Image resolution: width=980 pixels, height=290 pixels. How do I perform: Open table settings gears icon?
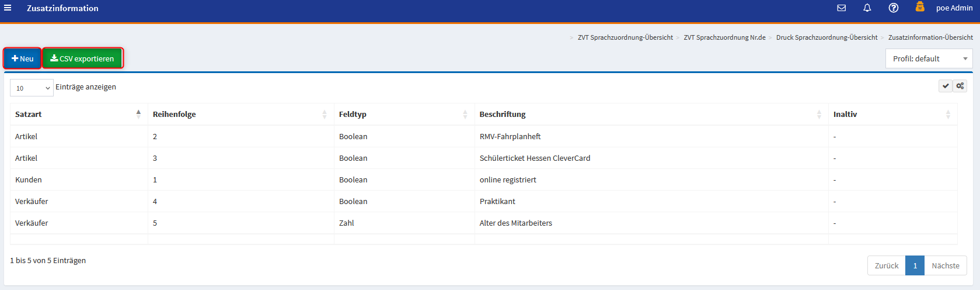[960, 86]
